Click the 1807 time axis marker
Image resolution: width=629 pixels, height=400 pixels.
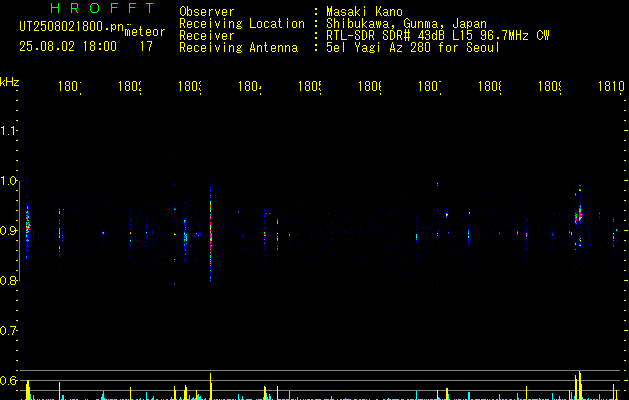(430, 86)
